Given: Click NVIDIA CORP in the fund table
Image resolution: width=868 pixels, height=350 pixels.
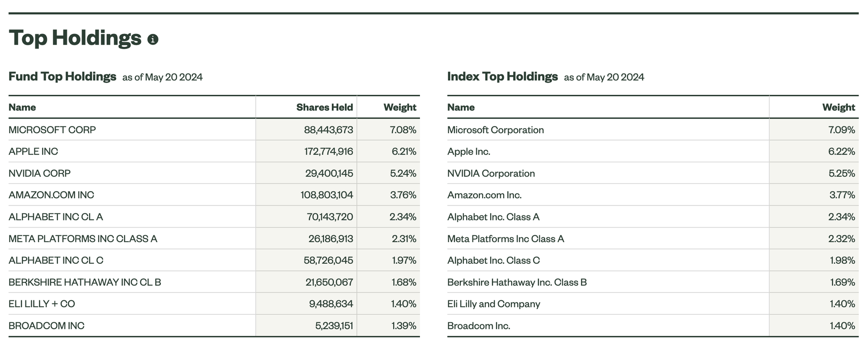Looking at the screenshot, I should [39, 173].
